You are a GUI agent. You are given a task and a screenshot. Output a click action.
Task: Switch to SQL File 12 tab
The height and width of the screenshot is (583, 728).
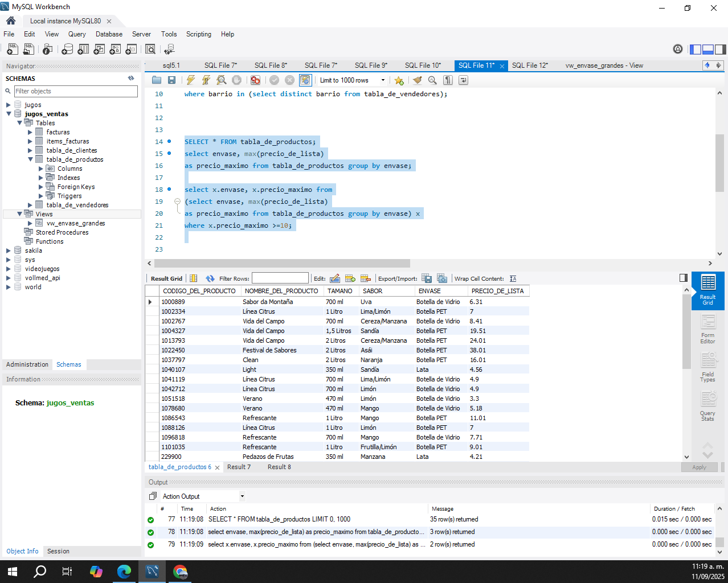[530, 65]
